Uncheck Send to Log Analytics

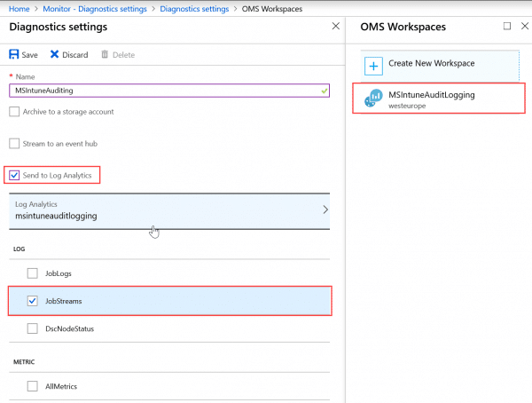[x=14, y=176]
